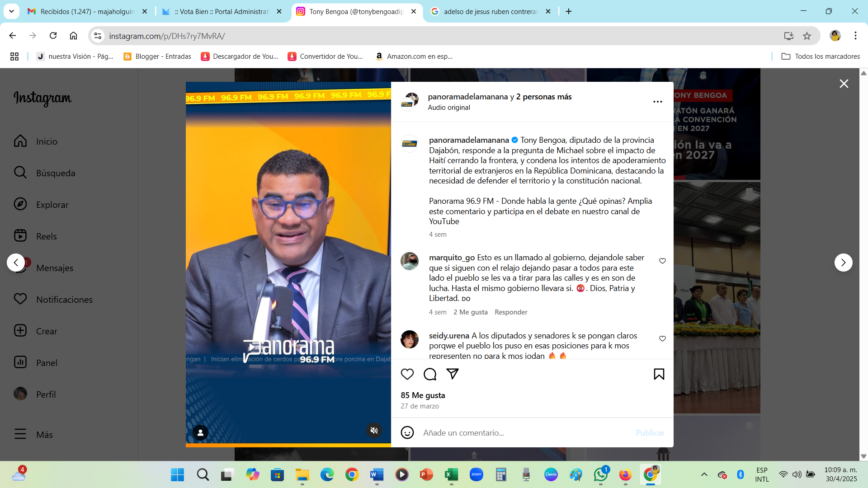This screenshot has width=868, height=488.
Task: Like marquito_go's comment
Action: (662, 261)
